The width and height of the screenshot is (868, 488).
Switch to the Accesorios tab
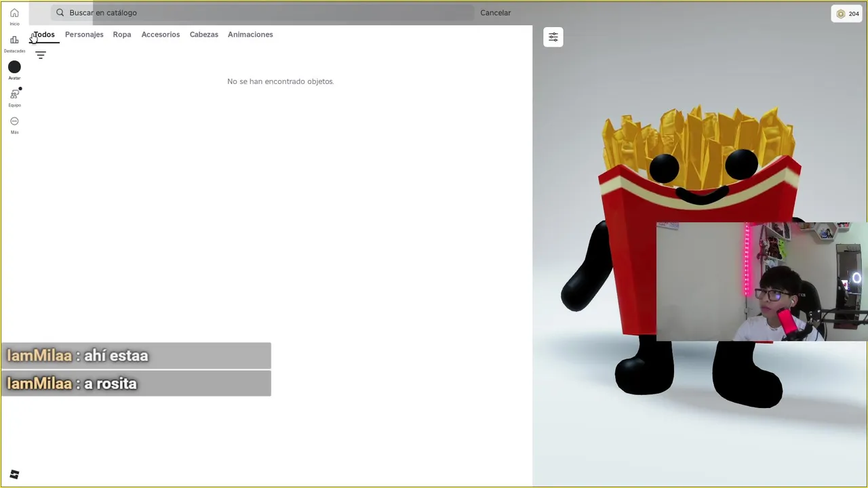click(x=161, y=35)
